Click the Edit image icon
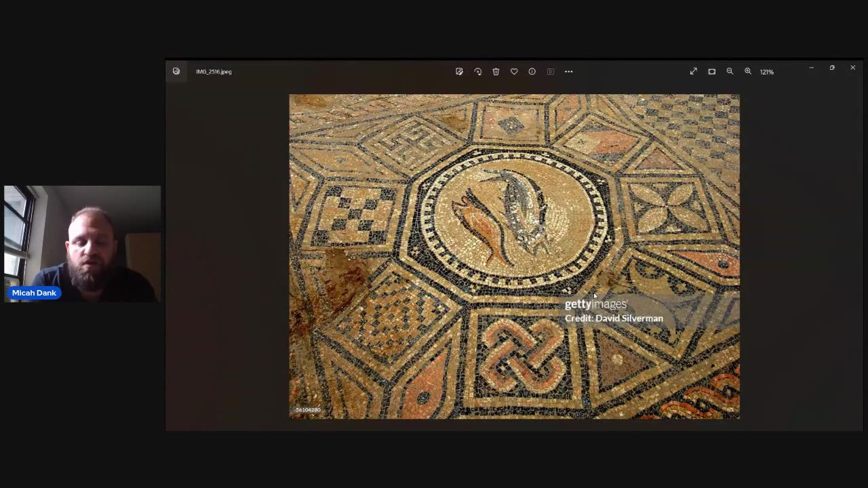This screenshot has width=868, height=488. (459, 71)
